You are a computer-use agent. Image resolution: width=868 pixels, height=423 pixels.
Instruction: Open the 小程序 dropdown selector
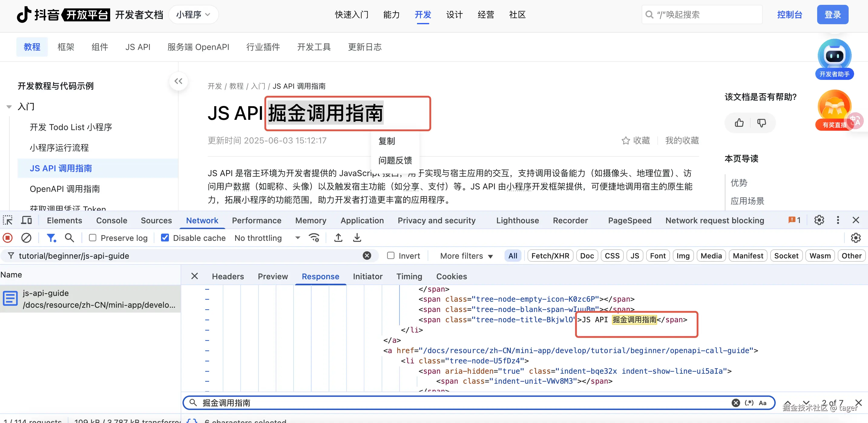point(193,15)
